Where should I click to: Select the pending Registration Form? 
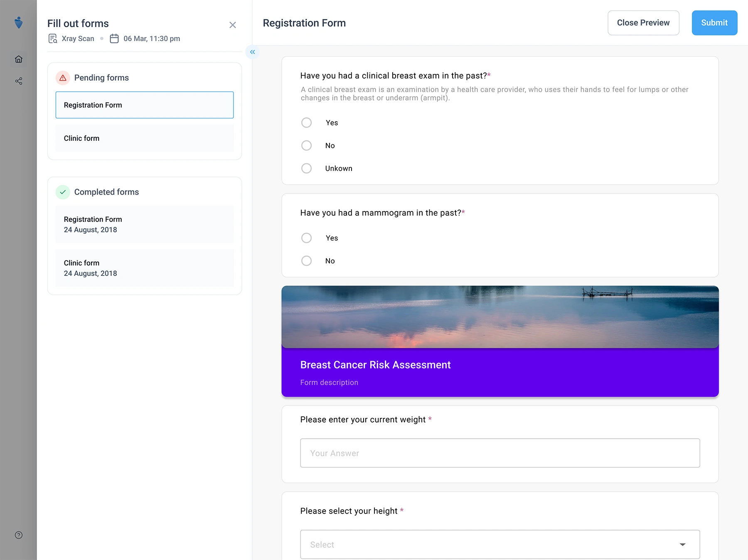click(x=145, y=105)
